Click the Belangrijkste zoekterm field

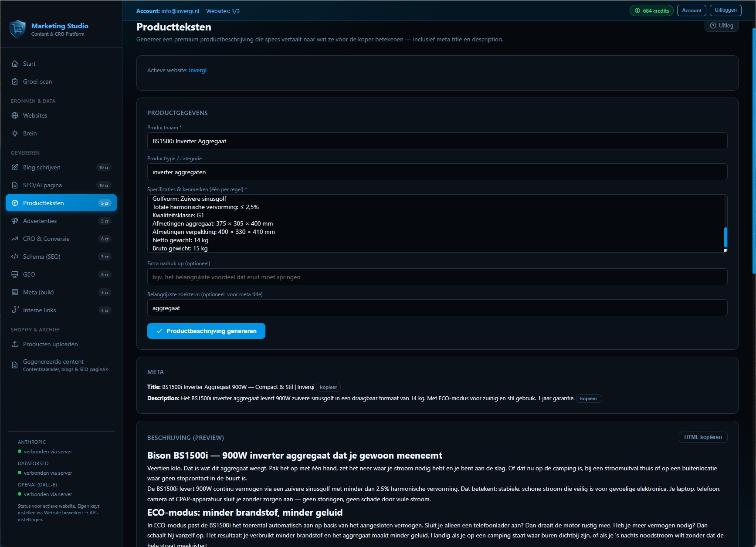(x=437, y=308)
